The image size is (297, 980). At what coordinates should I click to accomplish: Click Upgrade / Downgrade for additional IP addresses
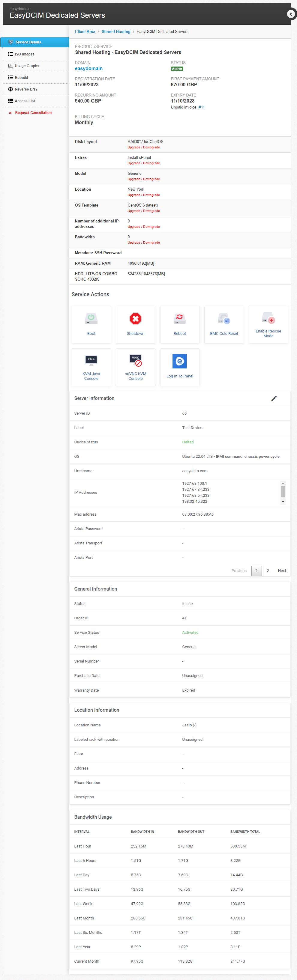coord(143,227)
